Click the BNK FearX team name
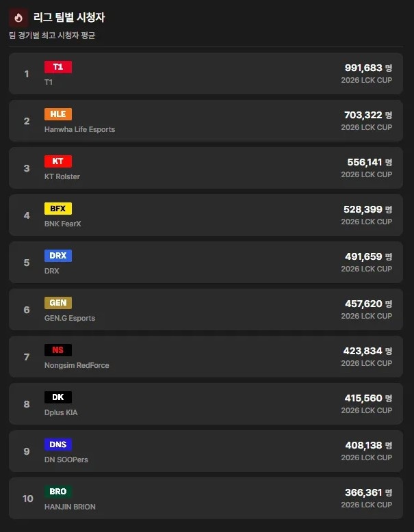The width and height of the screenshot is (414, 532). pos(63,224)
